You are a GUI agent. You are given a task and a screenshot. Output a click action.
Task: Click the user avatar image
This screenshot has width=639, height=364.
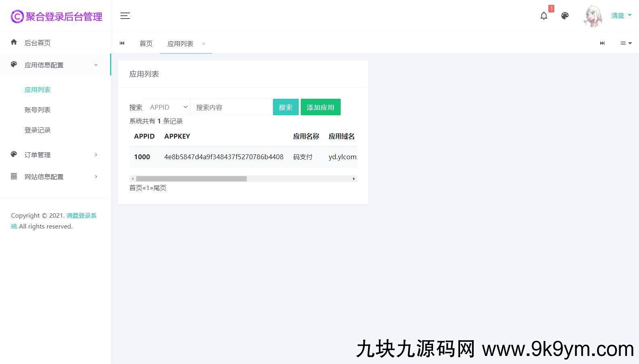pyautogui.click(x=593, y=16)
